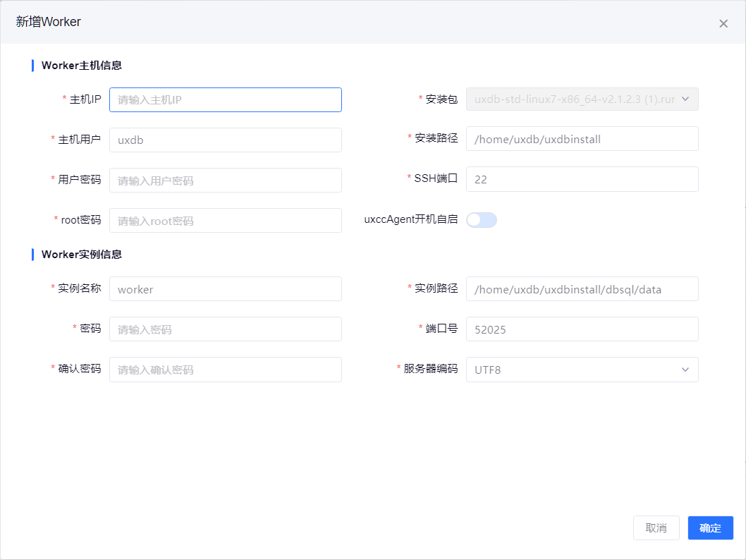The height and width of the screenshot is (560, 746).
Task: Click the chevron arrow in 安装包 field
Action: pyautogui.click(x=685, y=99)
